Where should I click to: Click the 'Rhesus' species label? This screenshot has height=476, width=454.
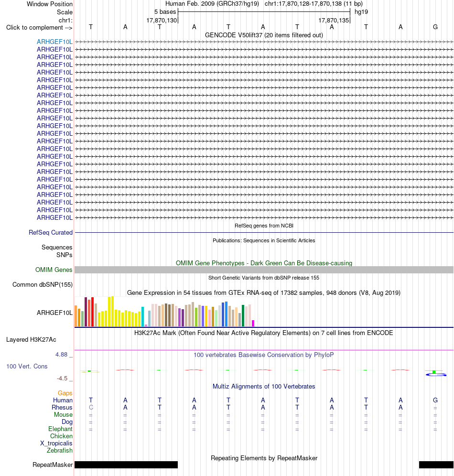pos(62,407)
